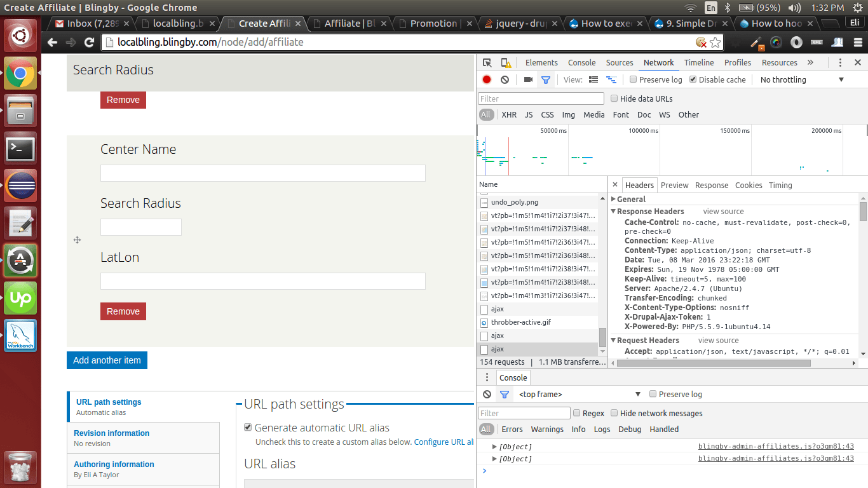868x488 pixels.
Task: Open the DevTools three-dot menu
Action: tap(840, 62)
